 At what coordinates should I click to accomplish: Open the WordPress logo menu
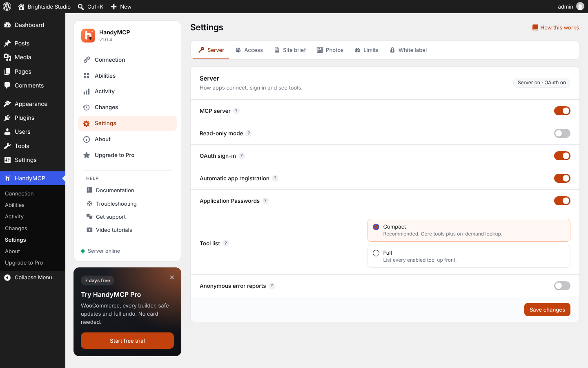pyautogui.click(x=7, y=7)
